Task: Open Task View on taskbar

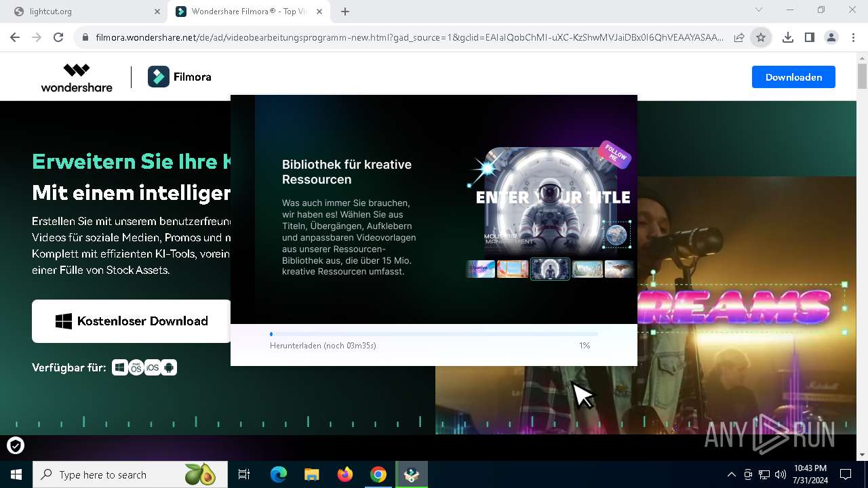Action: click(x=244, y=474)
